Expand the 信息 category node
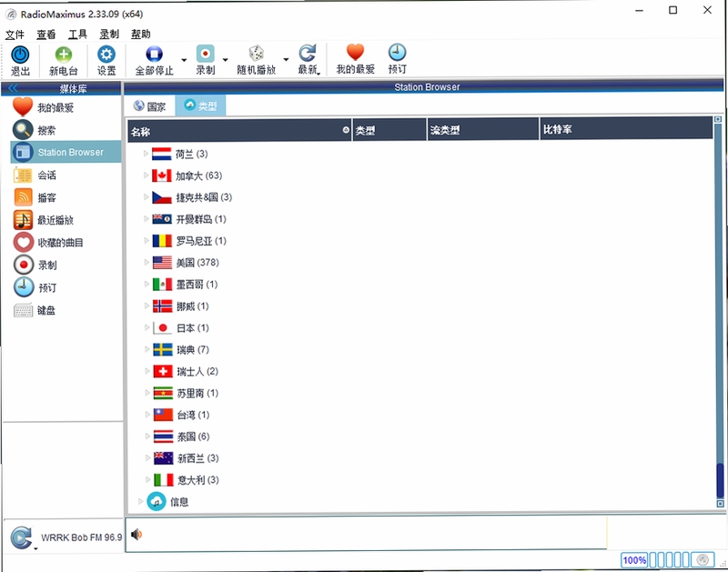The width and height of the screenshot is (728, 572). point(140,501)
